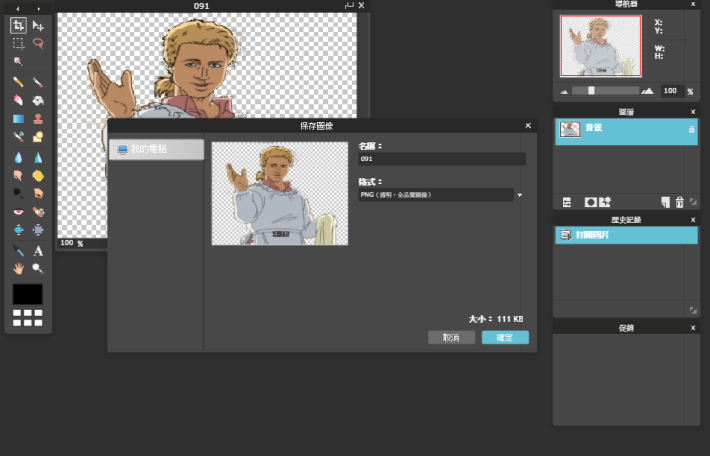
Task: Open the black foreground color swatch
Action: (28, 294)
